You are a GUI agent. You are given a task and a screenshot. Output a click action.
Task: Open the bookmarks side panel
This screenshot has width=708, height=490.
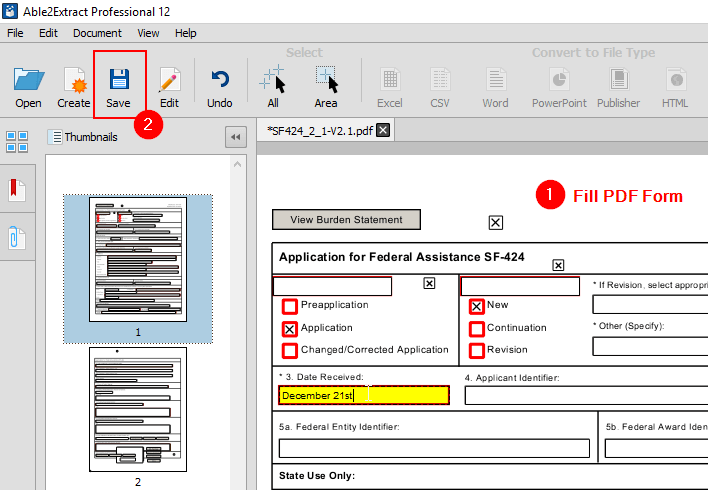(17, 189)
